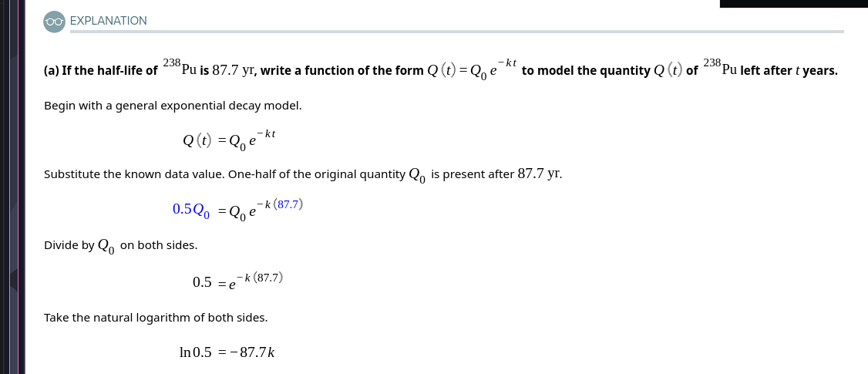This screenshot has width=868, height=374.
Task: Click the sentence starting "Substitute the known data value"
Action: 224,174
